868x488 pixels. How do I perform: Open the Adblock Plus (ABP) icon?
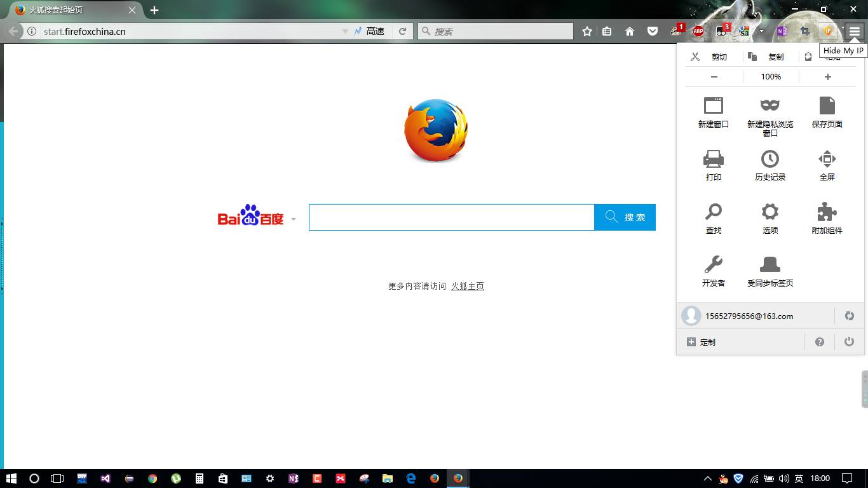(698, 31)
